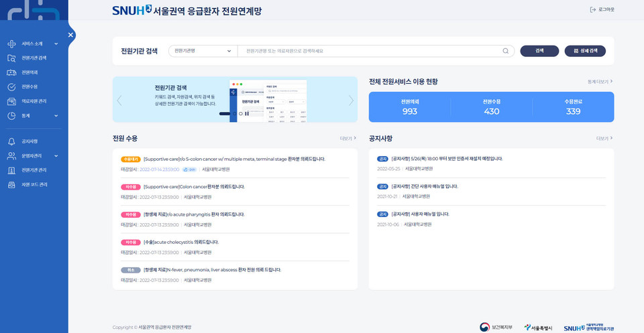Screen dimensions: 644x333
Task: Click the ambulance icon for 전원의뢰
Action: [x=11, y=72]
